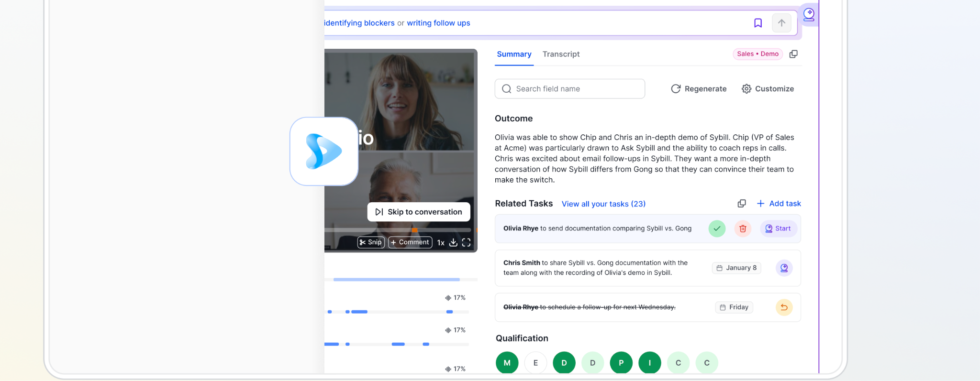Viewport: 980px width, 381px height.
Task: Focus the Search field name input
Action: pyautogui.click(x=570, y=89)
